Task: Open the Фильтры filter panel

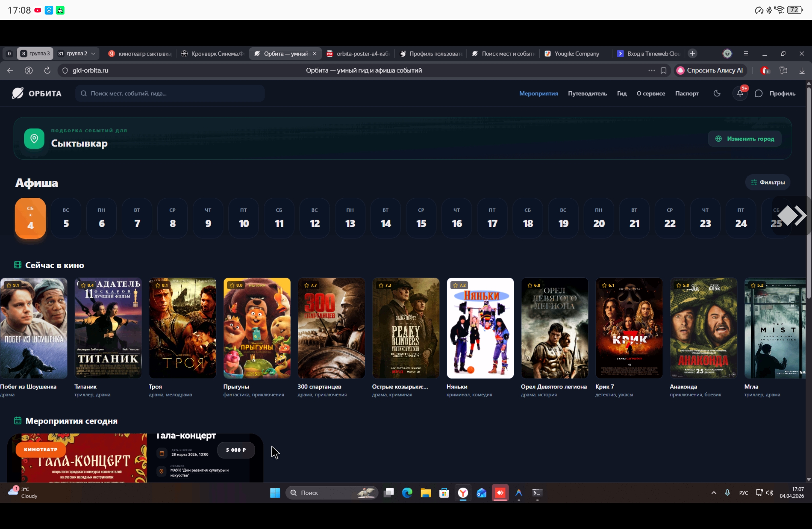Action: pyautogui.click(x=768, y=182)
